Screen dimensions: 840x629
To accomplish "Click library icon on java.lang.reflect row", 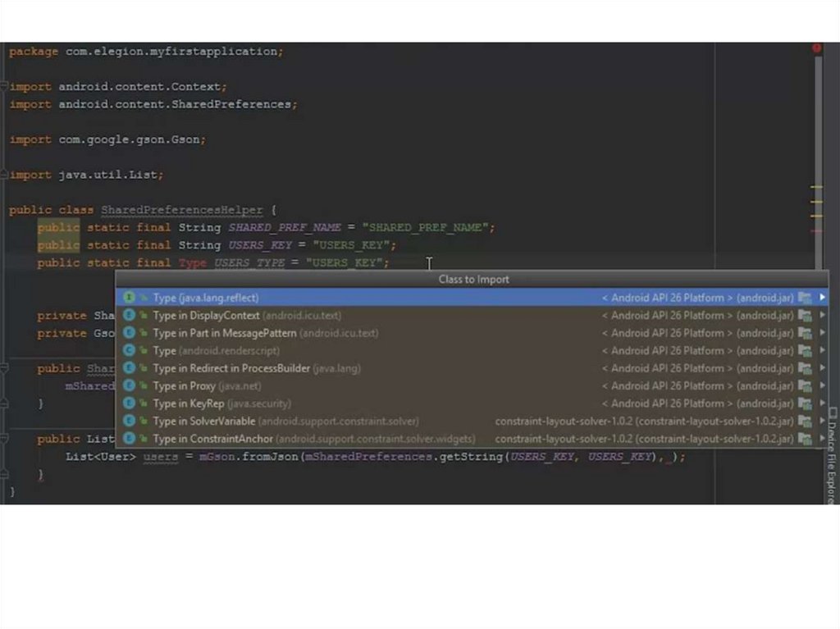I will 805,298.
